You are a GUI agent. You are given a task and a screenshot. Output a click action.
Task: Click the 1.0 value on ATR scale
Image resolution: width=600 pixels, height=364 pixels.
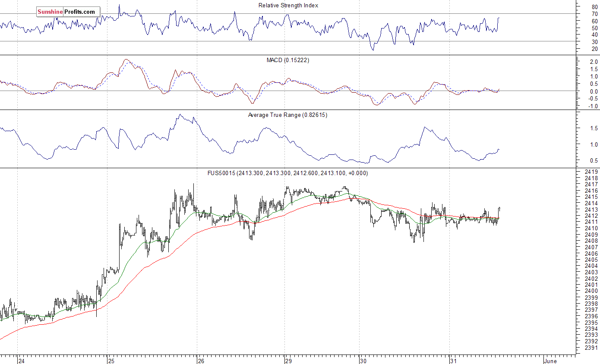tap(594, 145)
